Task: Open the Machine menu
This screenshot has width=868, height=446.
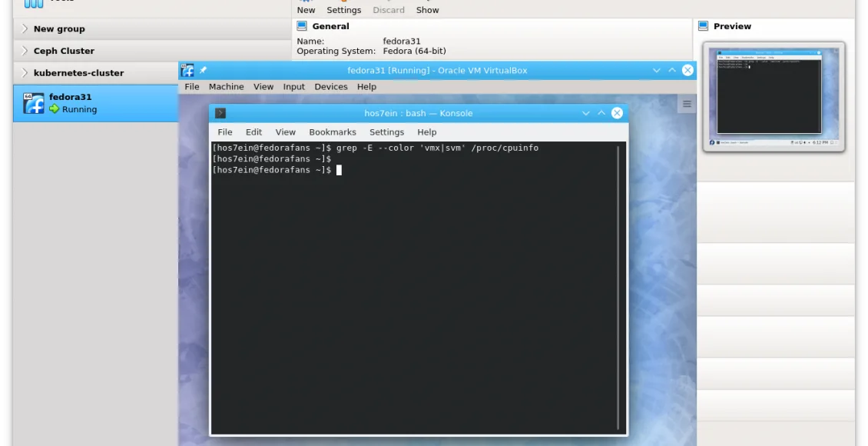Action: click(x=226, y=86)
